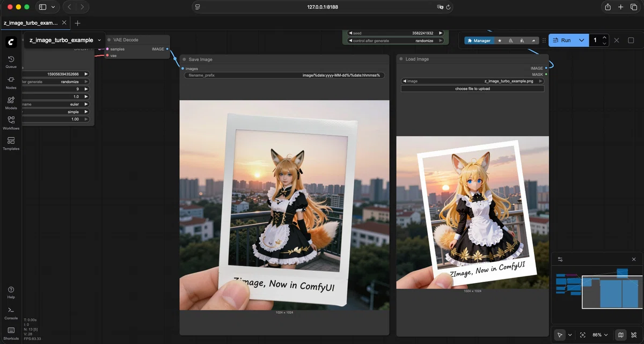Click the IMAGE output port of VAE Decode
The image size is (644, 344).
pos(167,49)
